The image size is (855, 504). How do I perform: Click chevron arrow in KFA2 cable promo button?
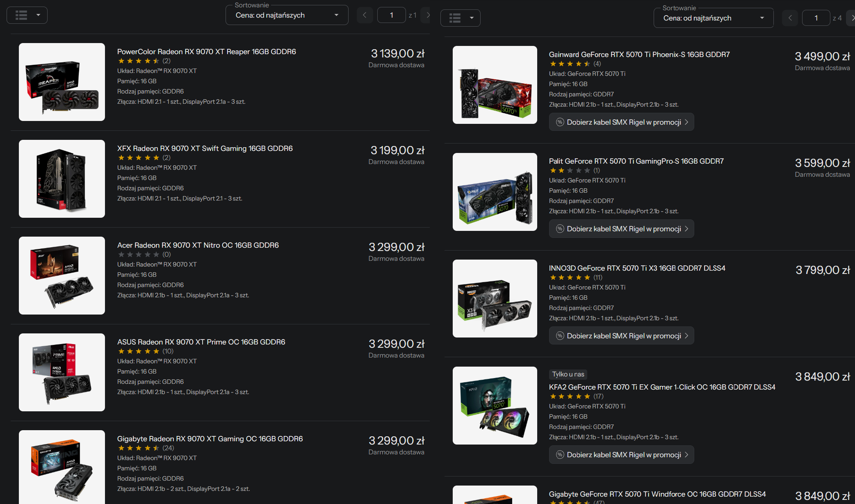[686, 455]
